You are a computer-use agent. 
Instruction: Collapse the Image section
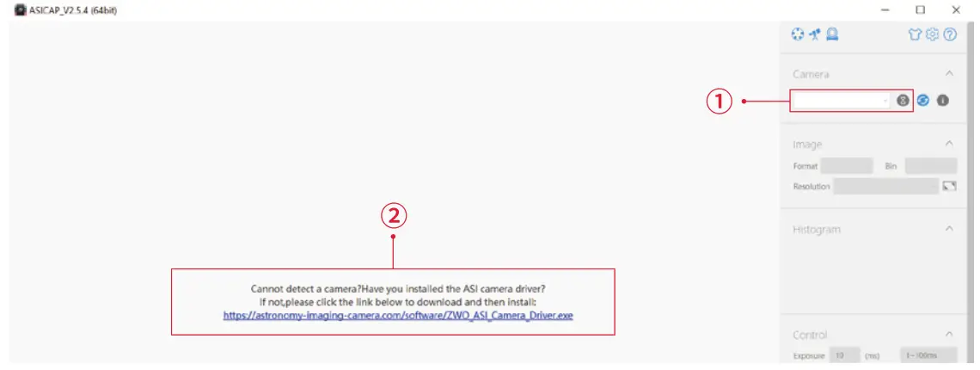(x=949, y=144)
